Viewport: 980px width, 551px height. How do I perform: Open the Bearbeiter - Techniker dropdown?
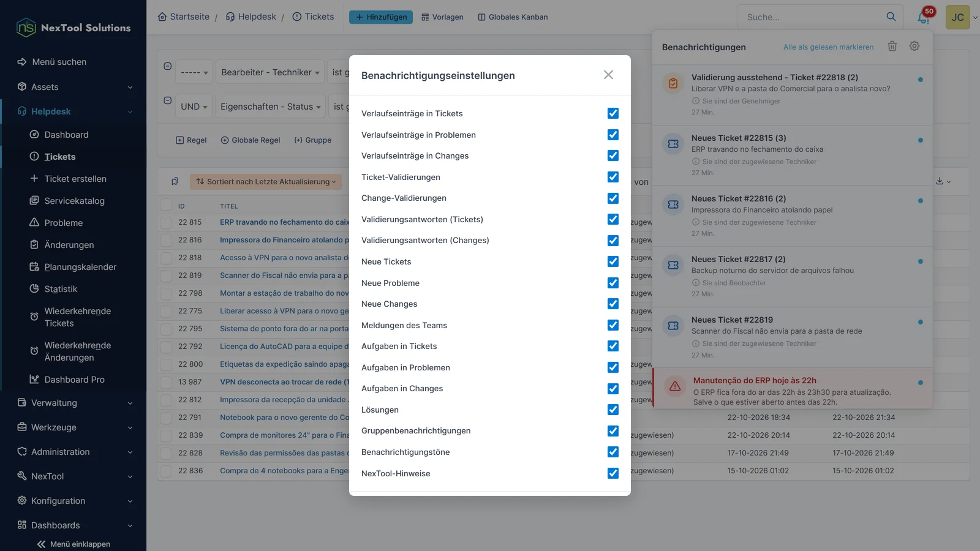[270, 72]
